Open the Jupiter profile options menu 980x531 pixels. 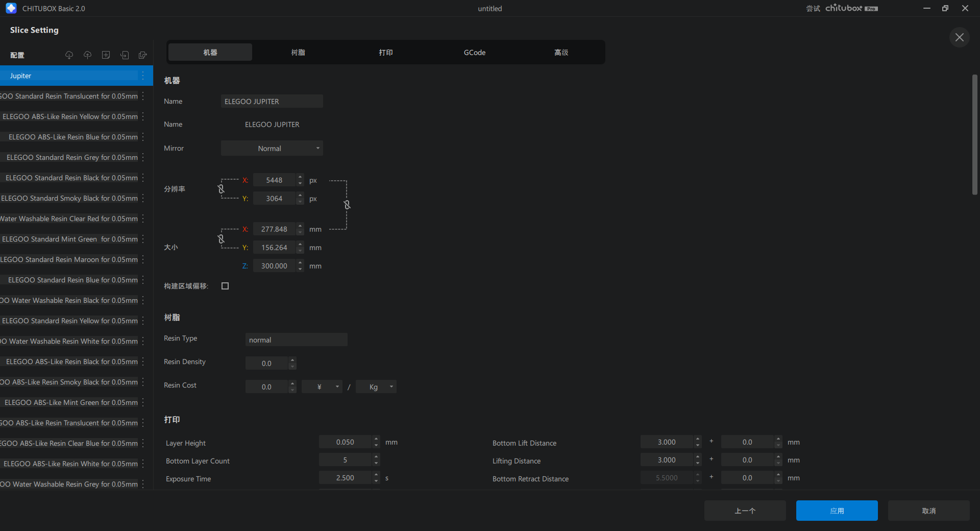143,76
